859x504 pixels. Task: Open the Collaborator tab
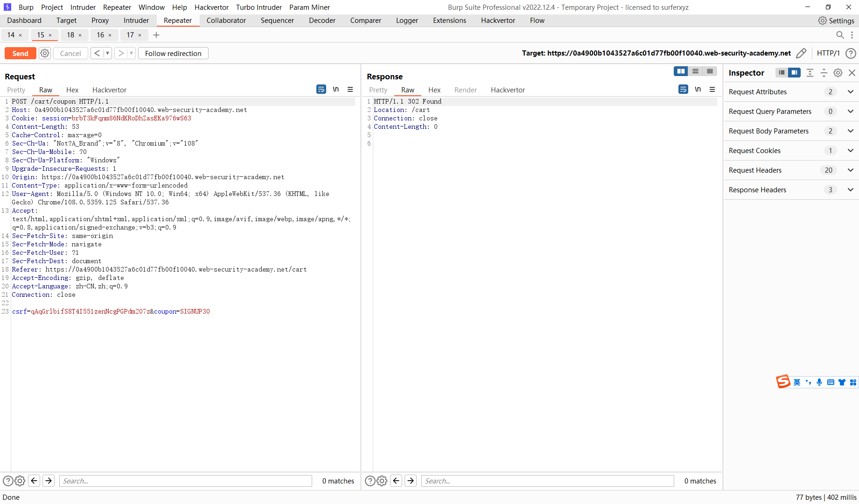pyautogui.click(x=226, y=21)
